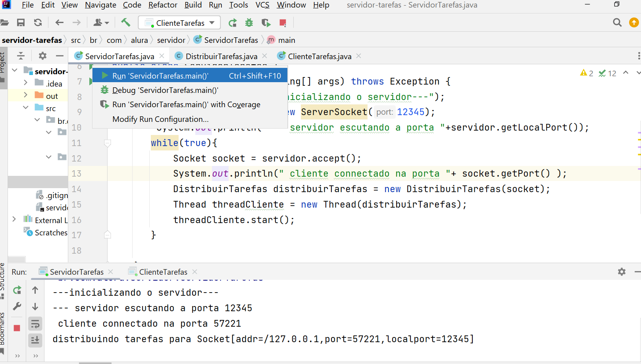Select Modify Run Configuration option
The height and width of the screenshot is (364, 641).
pyautogui.click(x=190, y=119)
